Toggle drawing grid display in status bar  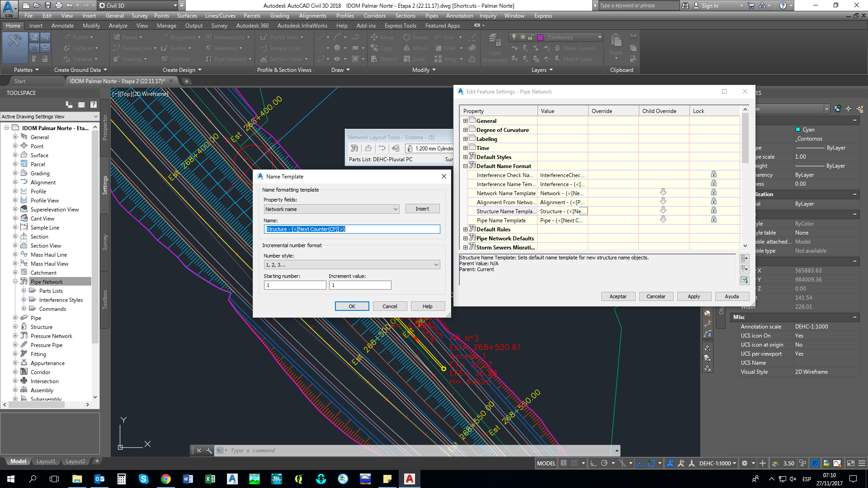pos(563,463)
